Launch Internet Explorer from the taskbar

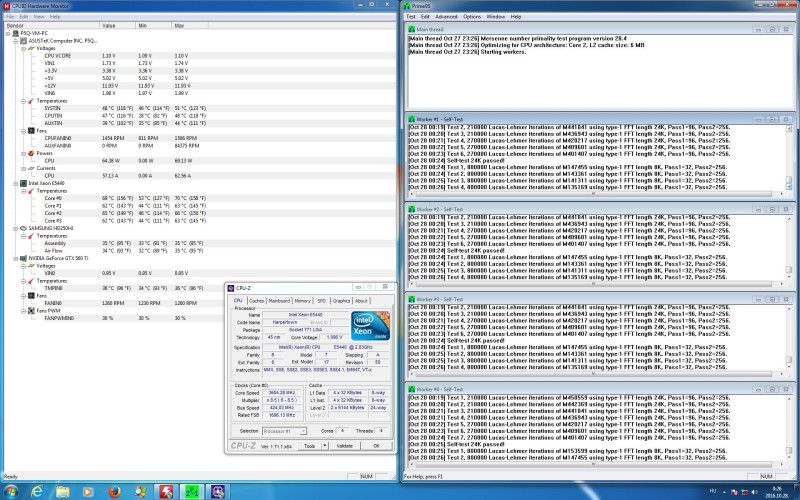[37, 491]
